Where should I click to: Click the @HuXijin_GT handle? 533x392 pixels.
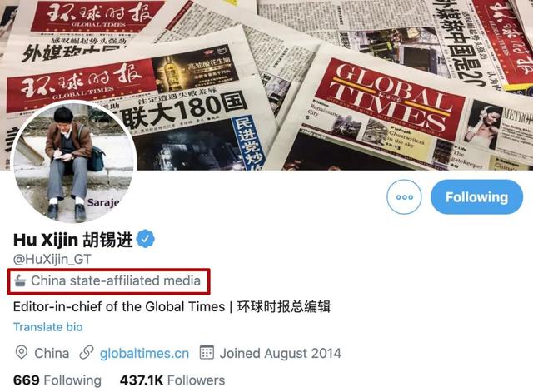click(x=52, y=260)
